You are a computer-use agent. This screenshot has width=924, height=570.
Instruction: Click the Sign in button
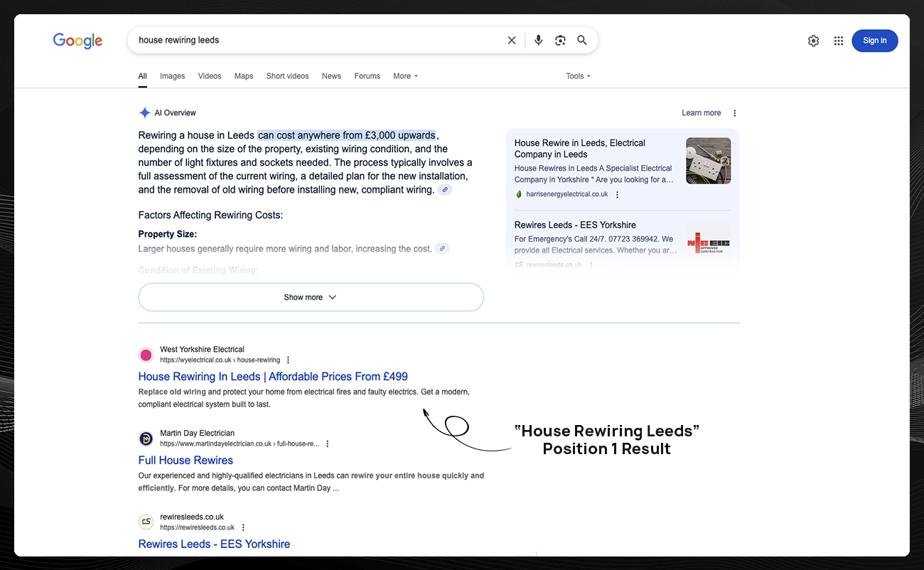point(874,41)
